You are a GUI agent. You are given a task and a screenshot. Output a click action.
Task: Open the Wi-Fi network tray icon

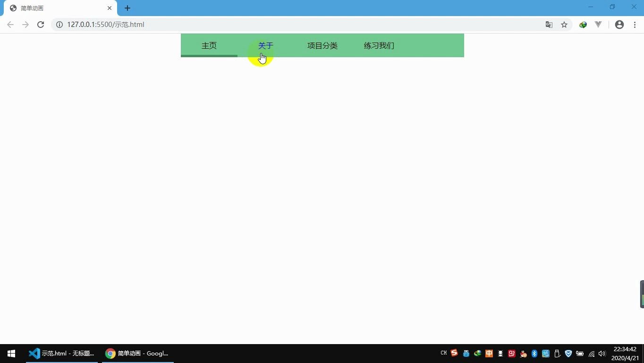[x=591, y=354]
